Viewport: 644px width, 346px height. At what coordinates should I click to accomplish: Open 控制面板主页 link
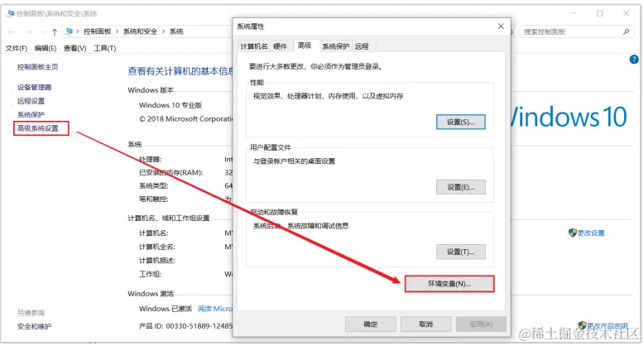tap(37, 67)
